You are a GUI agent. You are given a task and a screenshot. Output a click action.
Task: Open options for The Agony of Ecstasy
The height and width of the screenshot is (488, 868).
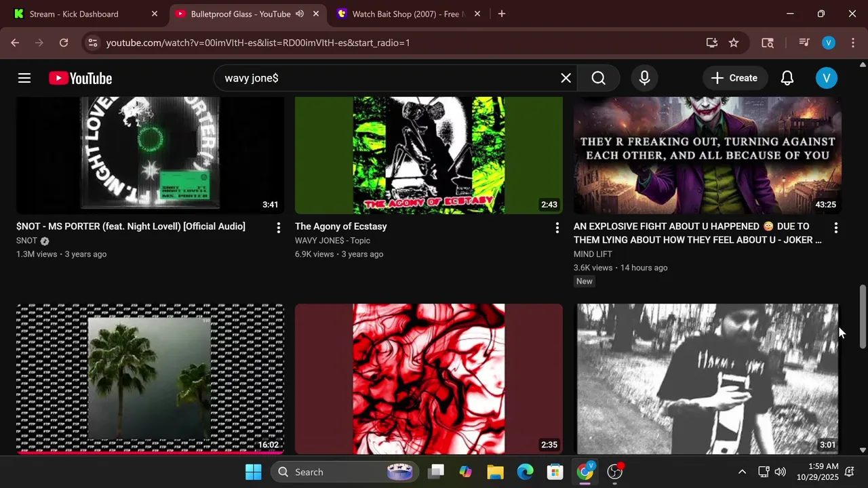[x=557, y=228]
